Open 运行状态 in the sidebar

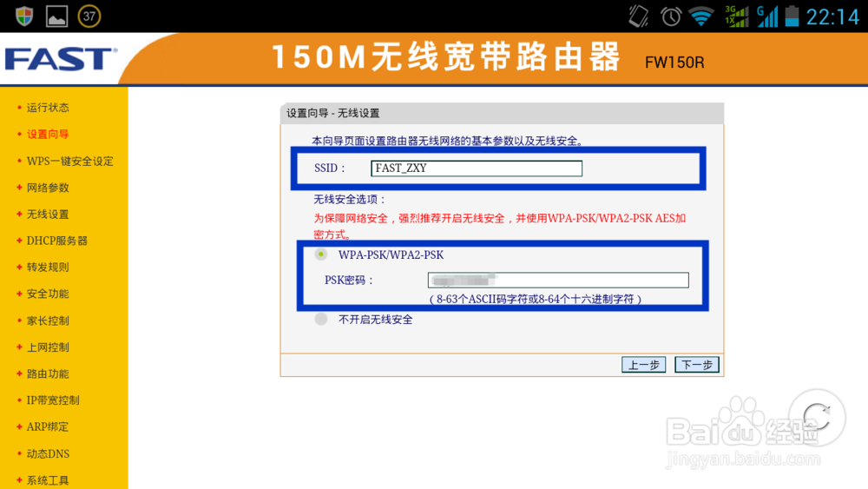48,108
